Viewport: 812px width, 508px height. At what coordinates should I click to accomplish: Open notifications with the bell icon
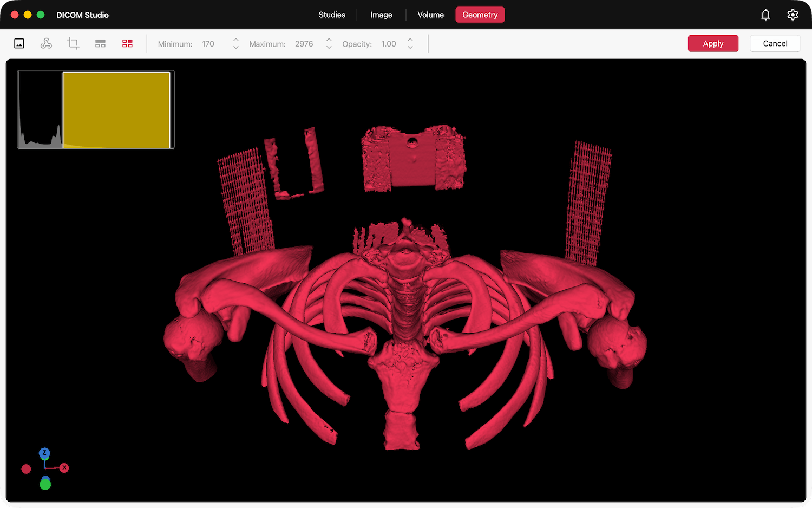pos(765,15)
